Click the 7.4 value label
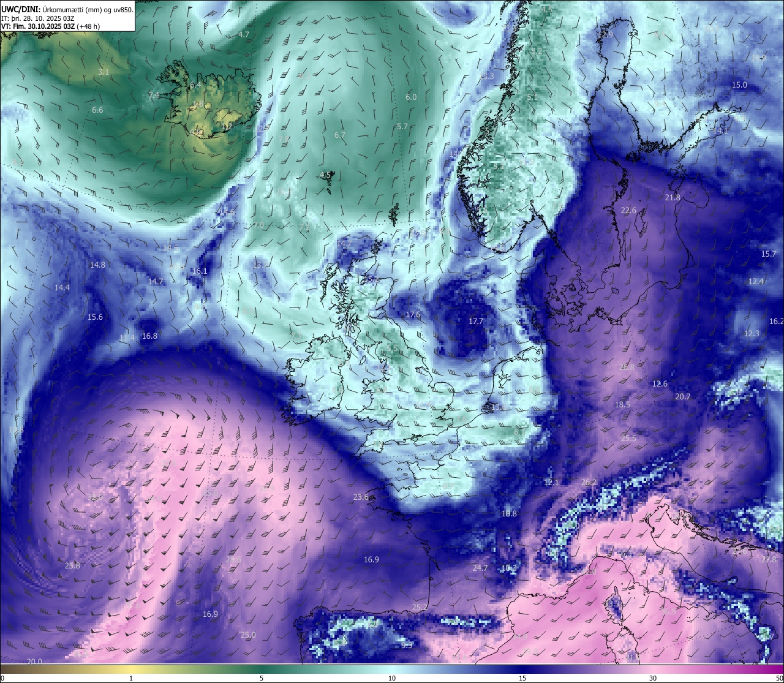The height and width of the screenshot is (683, 784). [154, 96]
